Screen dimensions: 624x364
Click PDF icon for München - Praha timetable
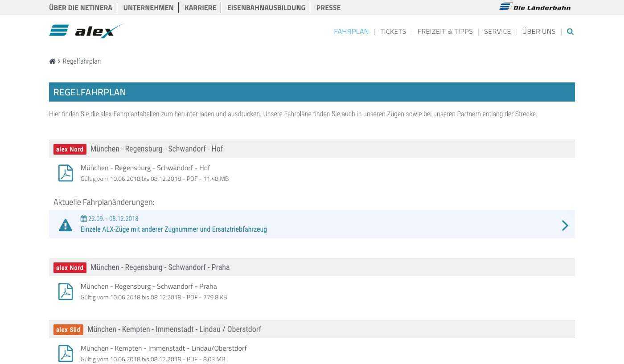(x=66, y=291)
